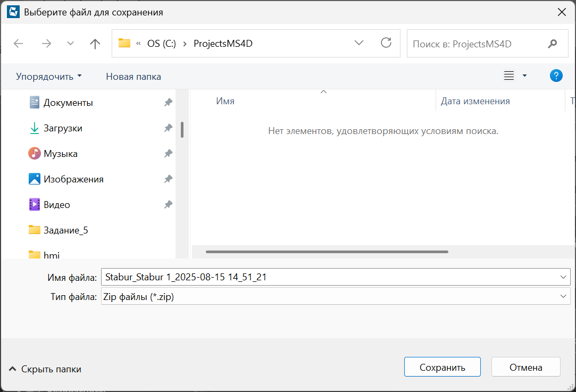Close the save dialog window
This screenshot has height=392, width=576.
(x=562, y=12)
